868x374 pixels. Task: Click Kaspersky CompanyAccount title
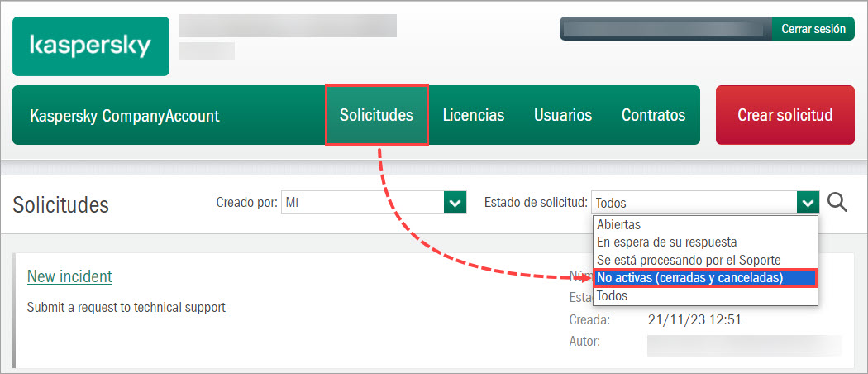[x=125, y=116]
